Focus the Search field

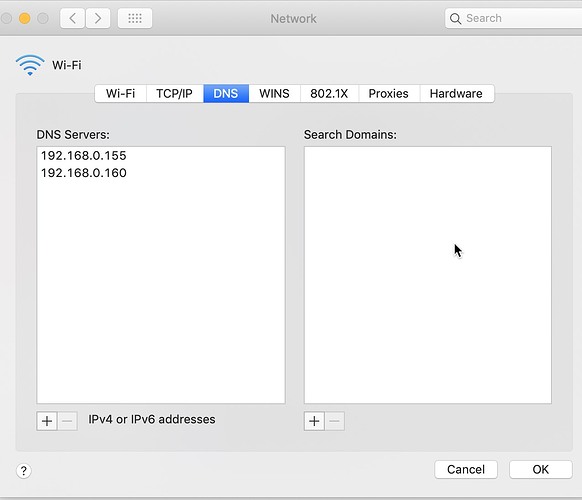pos(513,18)
